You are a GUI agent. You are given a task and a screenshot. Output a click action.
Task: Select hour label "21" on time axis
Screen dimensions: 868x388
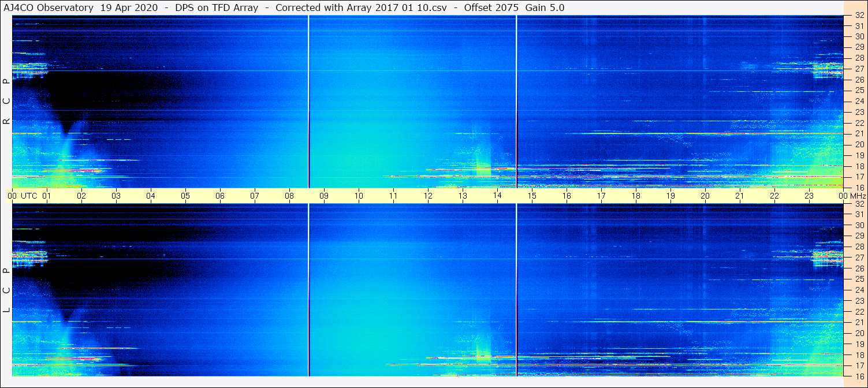pyautogui.click(x=740, y=196)
